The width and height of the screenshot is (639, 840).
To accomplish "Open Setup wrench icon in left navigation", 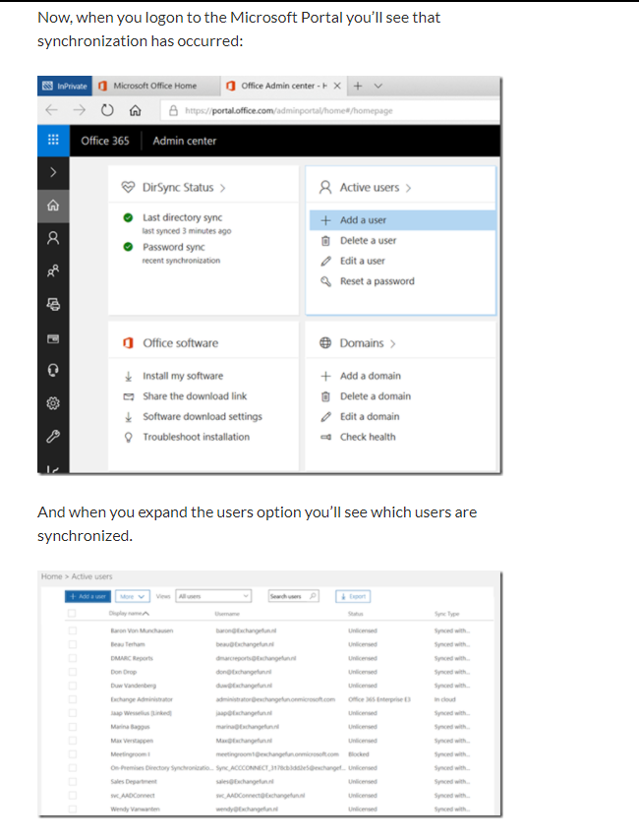I will [53, 436].
